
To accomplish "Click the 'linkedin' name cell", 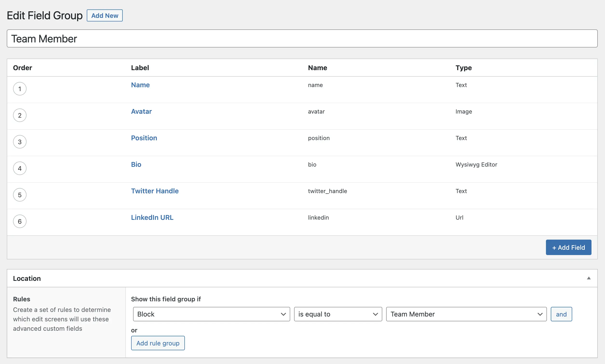I will (318, 218).
